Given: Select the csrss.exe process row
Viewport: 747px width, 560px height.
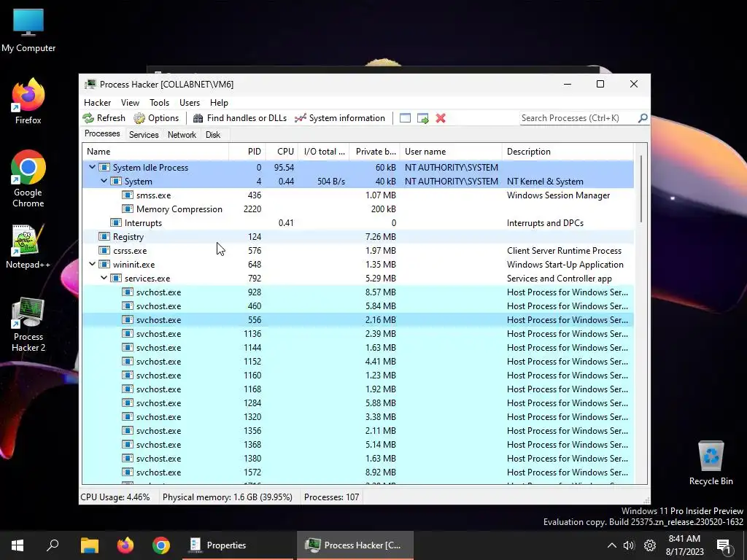Looking at the screenshot, I should click(358, 251).
